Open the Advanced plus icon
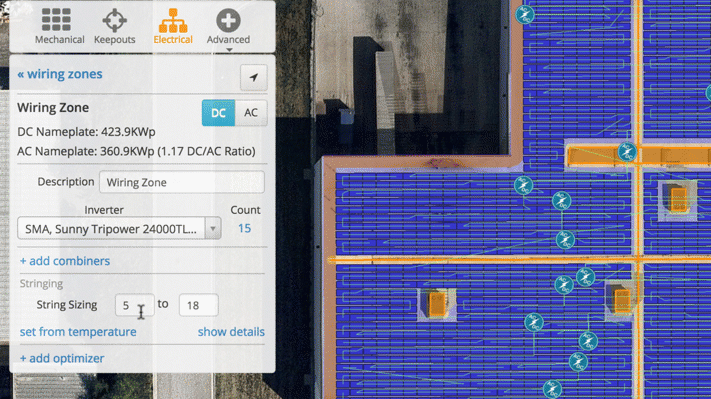Viewport: 711px width, 399px height. click(x=228, y=20)
